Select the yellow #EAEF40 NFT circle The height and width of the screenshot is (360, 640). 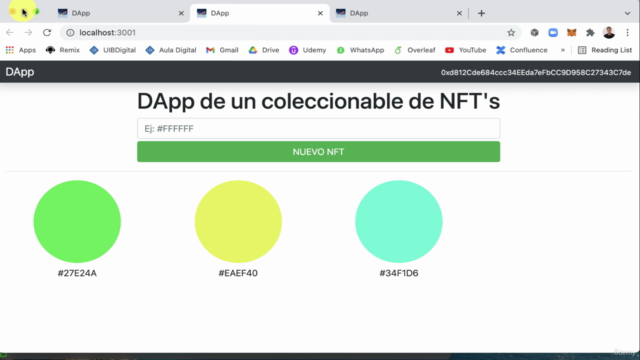click(x=238, y=222)
